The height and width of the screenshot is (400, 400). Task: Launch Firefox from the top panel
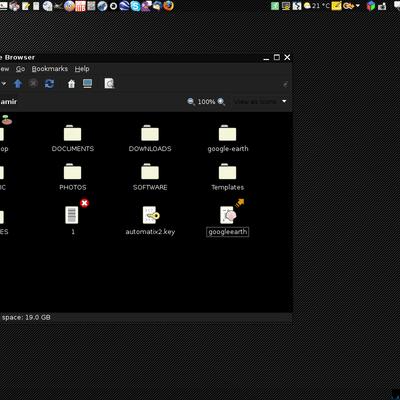[168, 6]
